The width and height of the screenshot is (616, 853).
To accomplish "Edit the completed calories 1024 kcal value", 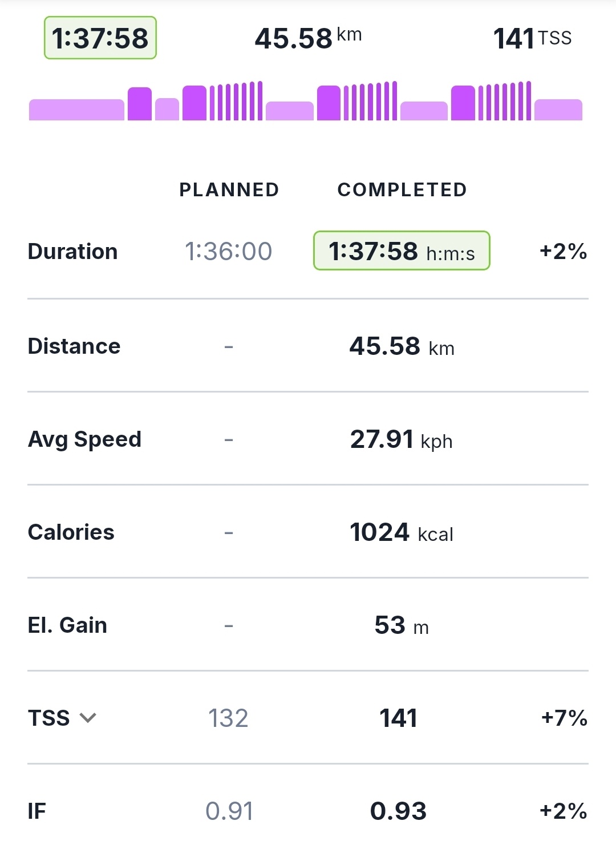I will click(x=402, y=532).
